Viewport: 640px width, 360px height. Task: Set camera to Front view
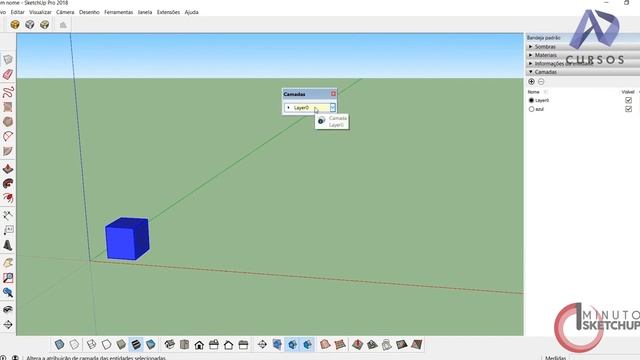[x=199, y=344]
